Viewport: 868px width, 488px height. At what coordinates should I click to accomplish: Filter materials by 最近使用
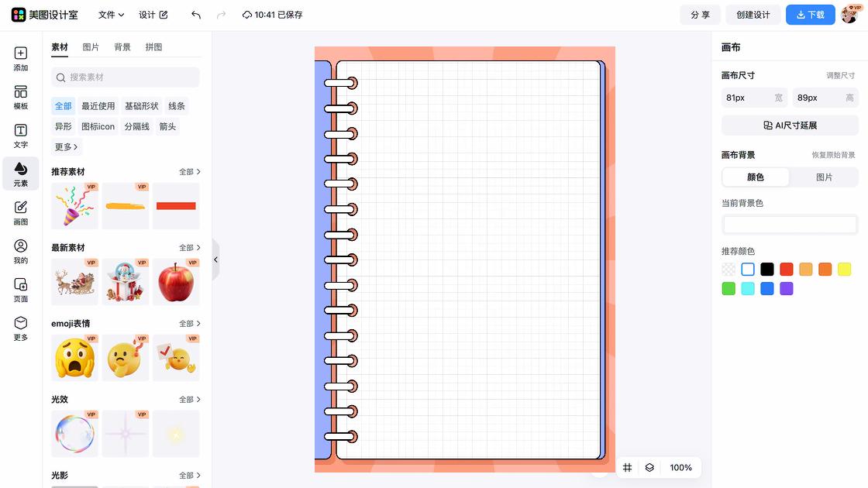click(x=98, y=105)
